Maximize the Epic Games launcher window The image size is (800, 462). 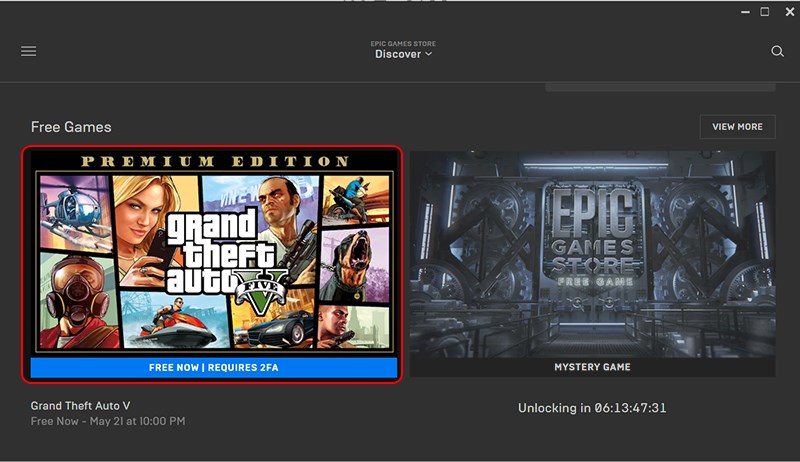click(765, 12)
